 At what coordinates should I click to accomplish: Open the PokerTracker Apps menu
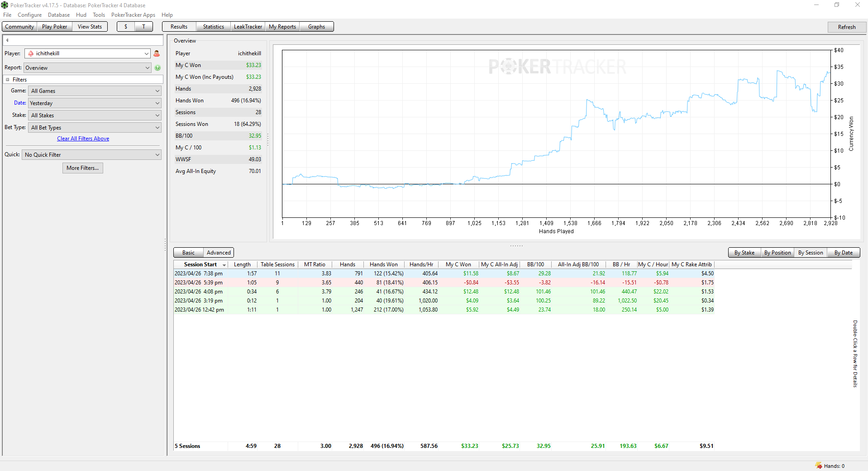[133, 15]
